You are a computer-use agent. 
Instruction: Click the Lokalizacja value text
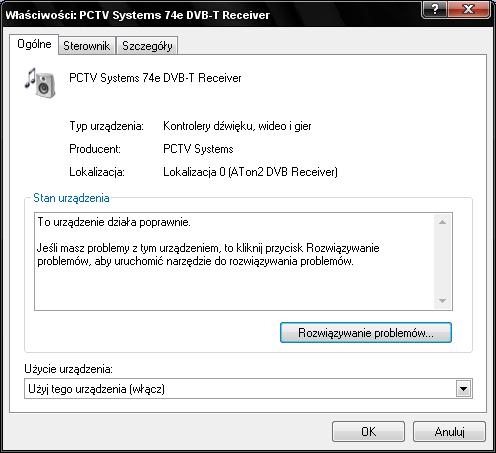pos(250,172)
